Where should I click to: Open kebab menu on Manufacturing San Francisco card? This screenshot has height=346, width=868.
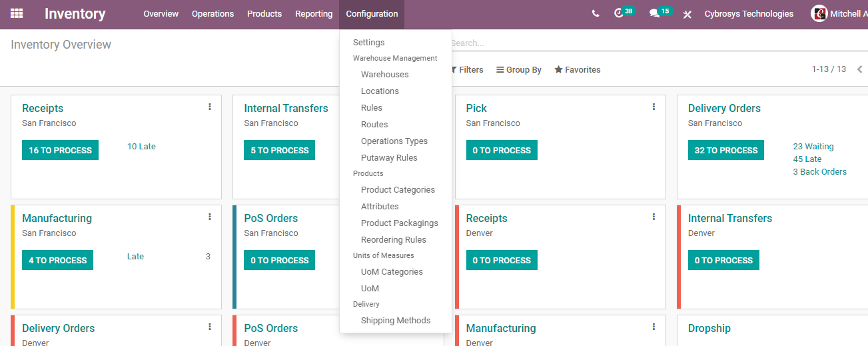[210, 217]
